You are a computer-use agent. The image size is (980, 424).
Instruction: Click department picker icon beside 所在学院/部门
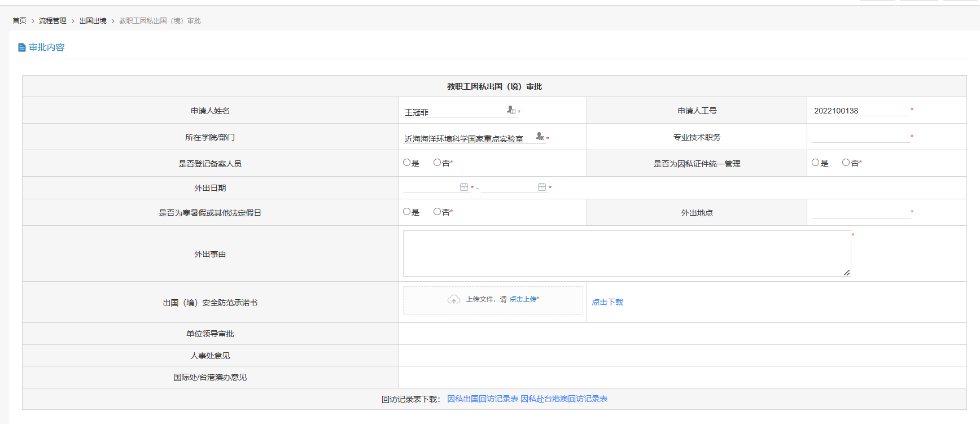(x=540, y=137)
